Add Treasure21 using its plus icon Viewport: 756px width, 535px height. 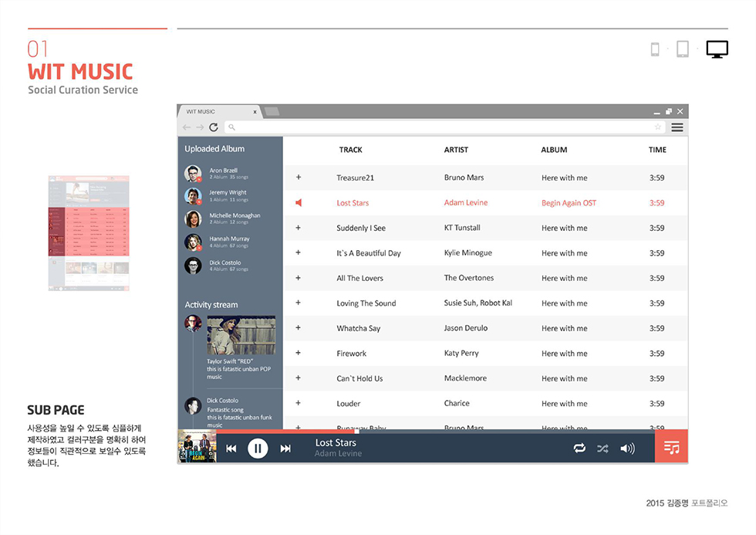pyautogui.click(x=299, y=178)
